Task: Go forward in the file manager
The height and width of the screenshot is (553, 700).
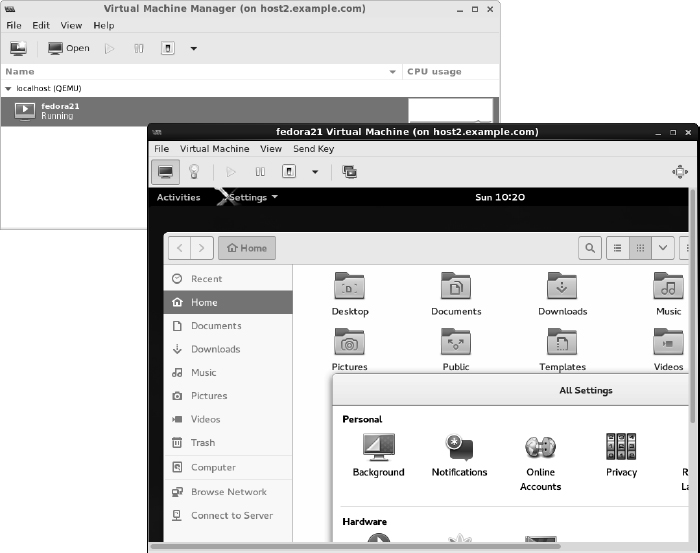Action: pyautogui.click(x=202, y=248)
